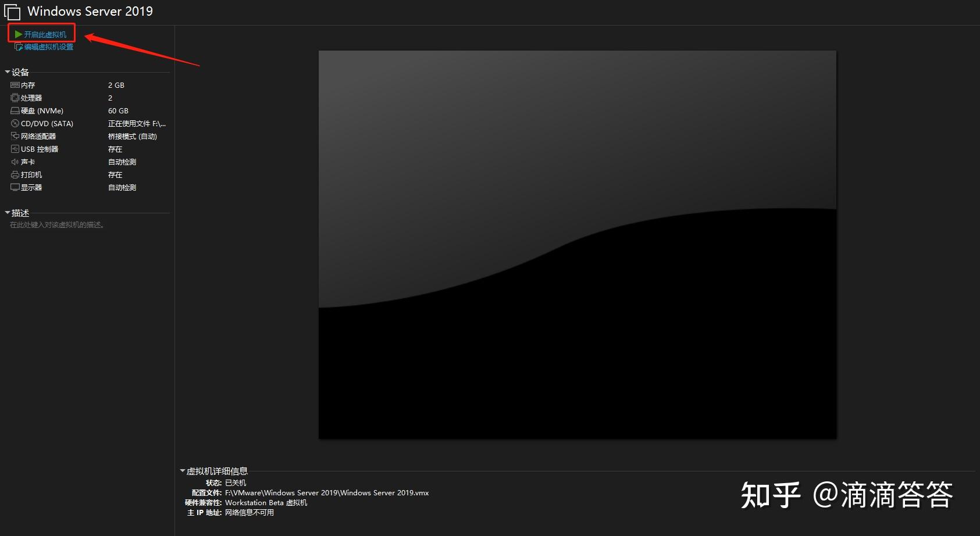
Task: Click the network adapter (网络适配器) icon
Action: [15, 136]
